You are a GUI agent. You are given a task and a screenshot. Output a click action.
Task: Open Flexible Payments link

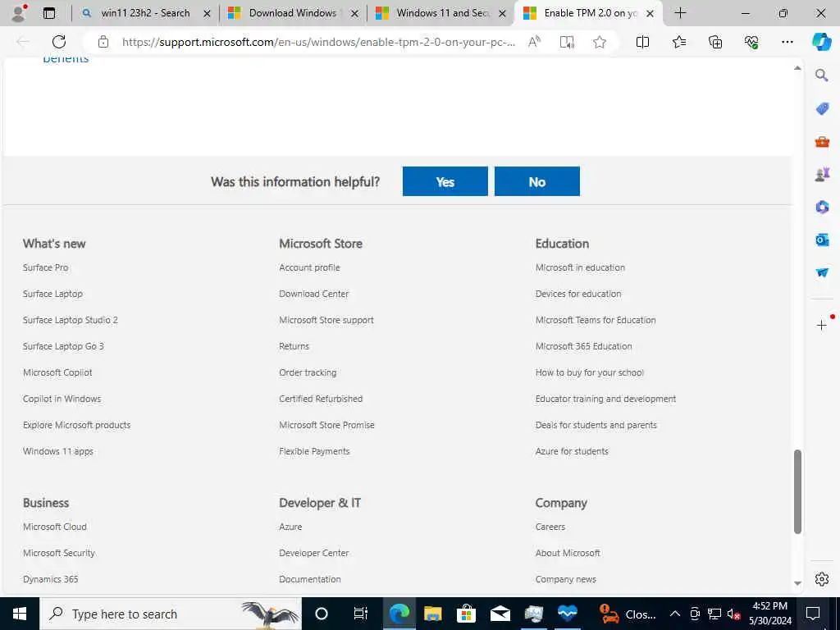314,451
